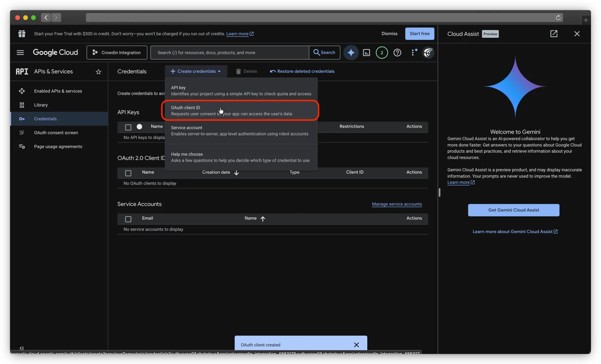Check the Name checkbox under OAuth 2.0 Client IDs

128,173
